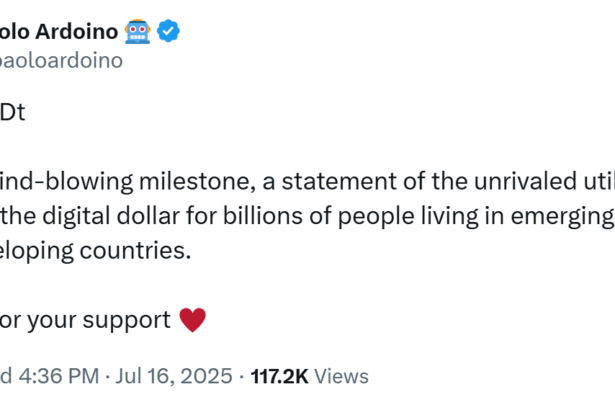Click the robot emoji beside the name
This screenshot has height=410, width=615.
coord(137,31)
